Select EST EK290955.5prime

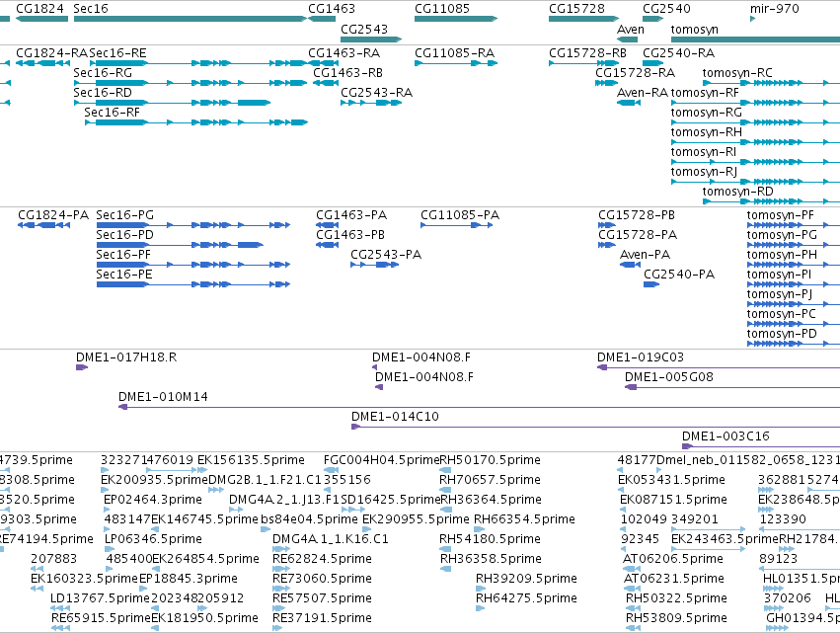point(416,519)
